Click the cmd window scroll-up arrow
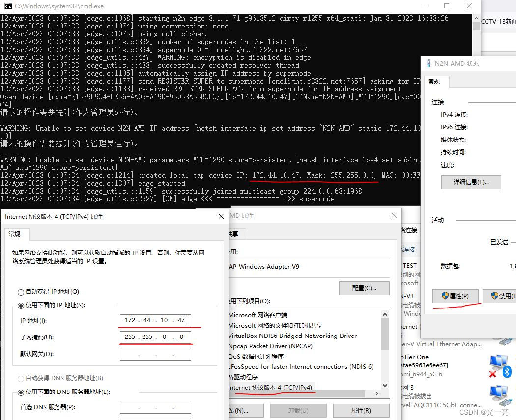 (x=476, y=18)
